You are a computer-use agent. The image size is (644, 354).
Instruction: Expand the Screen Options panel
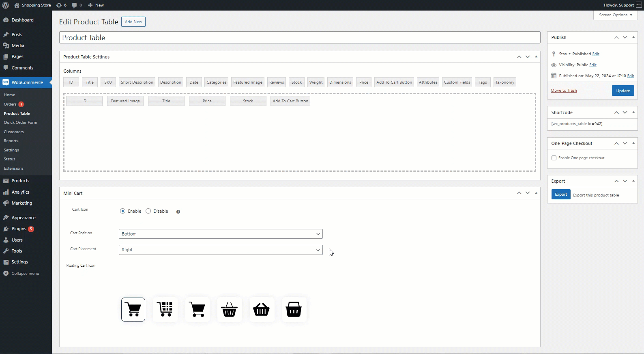pos(616,15)
